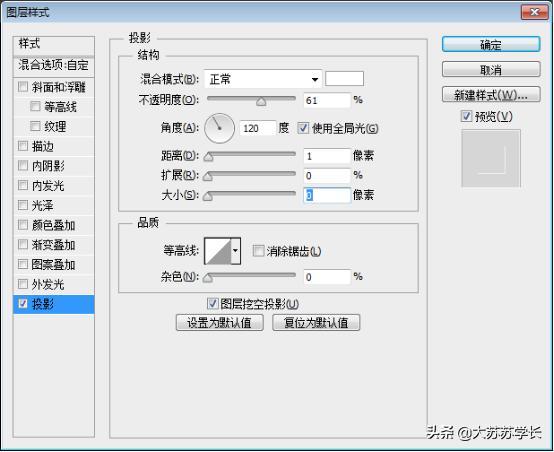
Task: Open the shadow color swatch
Action: pos(344,78)
